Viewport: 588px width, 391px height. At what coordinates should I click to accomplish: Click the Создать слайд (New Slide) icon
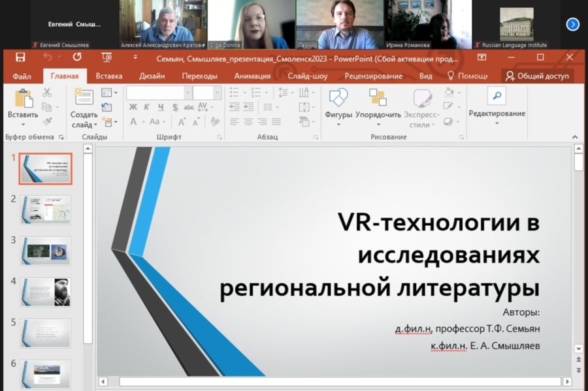(84, 98)
